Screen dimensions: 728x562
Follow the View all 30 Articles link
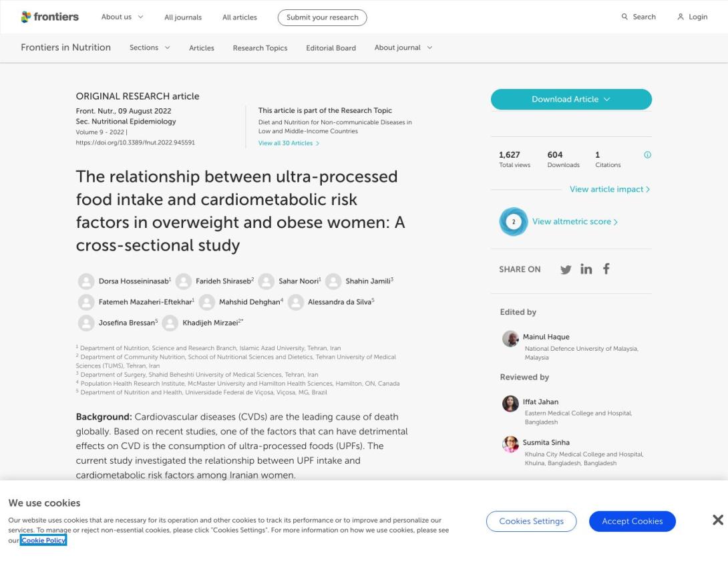pyautogui.click(x=289, y=143)
